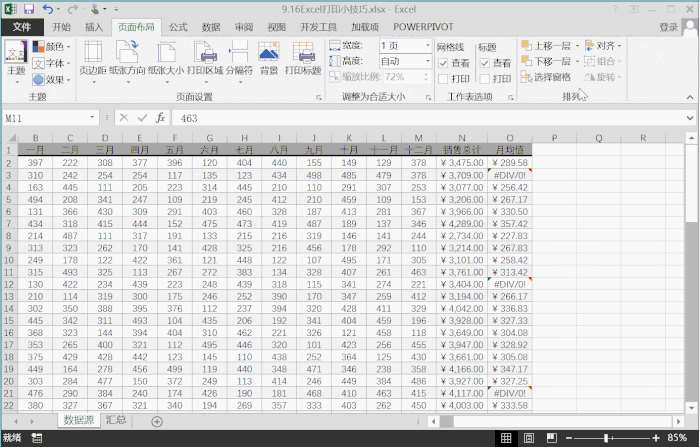This screenshot has height=447, width=700.
Task: Open 工作表选项 dialog launcher
Action: [510, 97]
